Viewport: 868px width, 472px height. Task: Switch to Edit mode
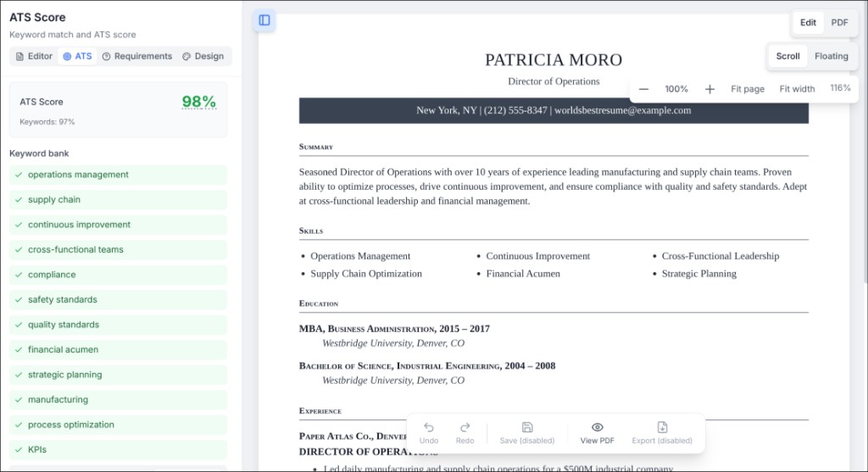pos(808,23)
